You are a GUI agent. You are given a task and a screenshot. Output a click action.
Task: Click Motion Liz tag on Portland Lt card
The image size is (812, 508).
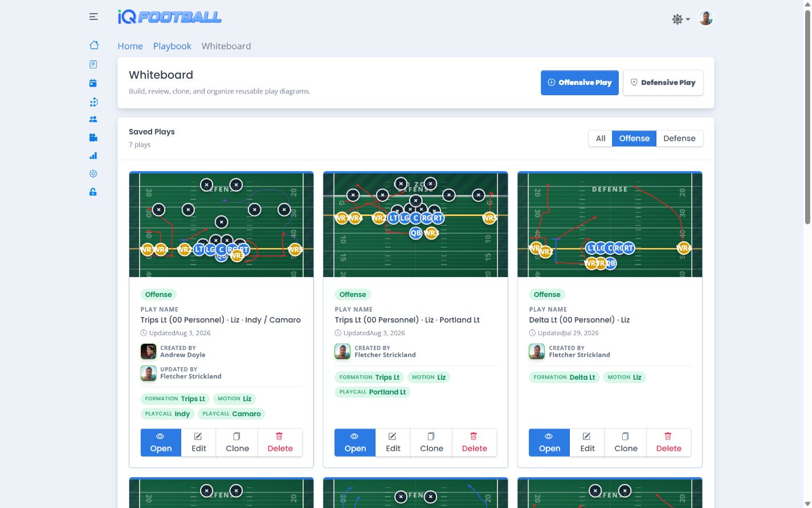click(429, 377)
